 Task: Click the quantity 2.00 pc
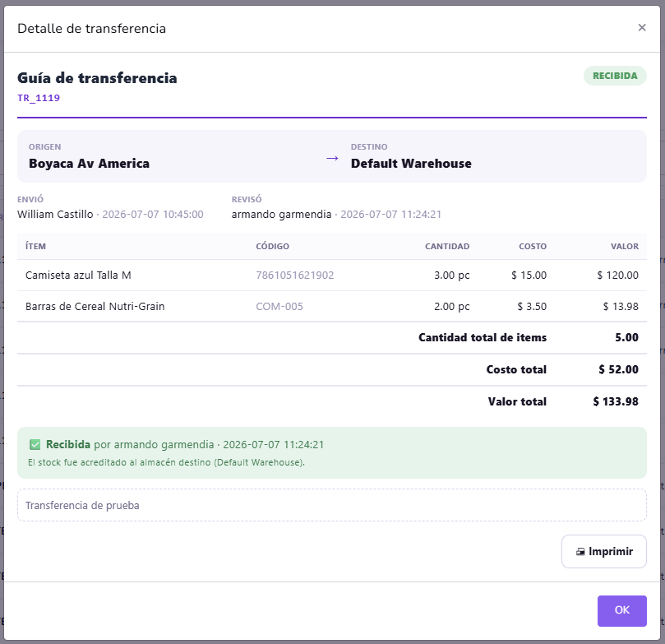[451, 306]
